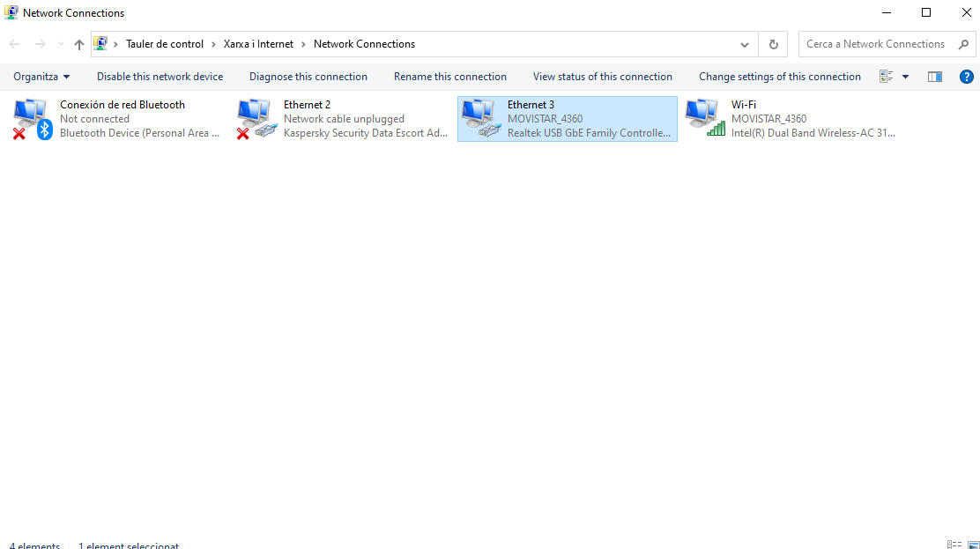
Task: Click the Cerca a Network Connections search field
Action: 877,44
